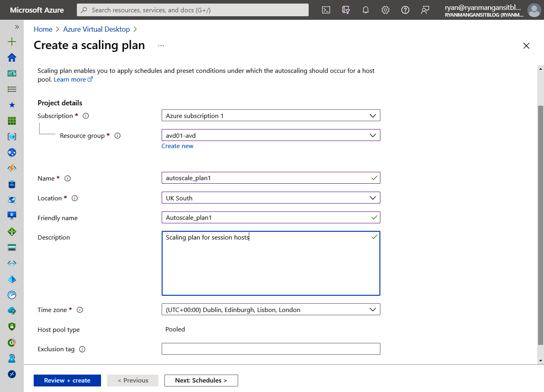
Task: Close the Create a scaling plan blade
Action: tap(526, 46)
